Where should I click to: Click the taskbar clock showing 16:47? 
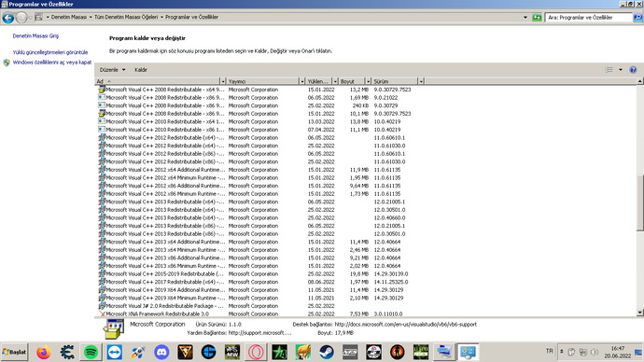point(617,352)
